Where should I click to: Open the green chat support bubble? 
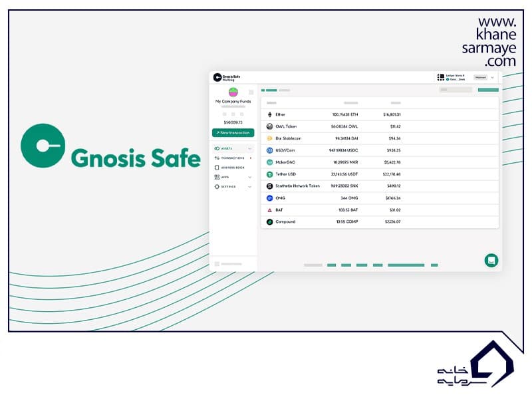pos(491,261)
